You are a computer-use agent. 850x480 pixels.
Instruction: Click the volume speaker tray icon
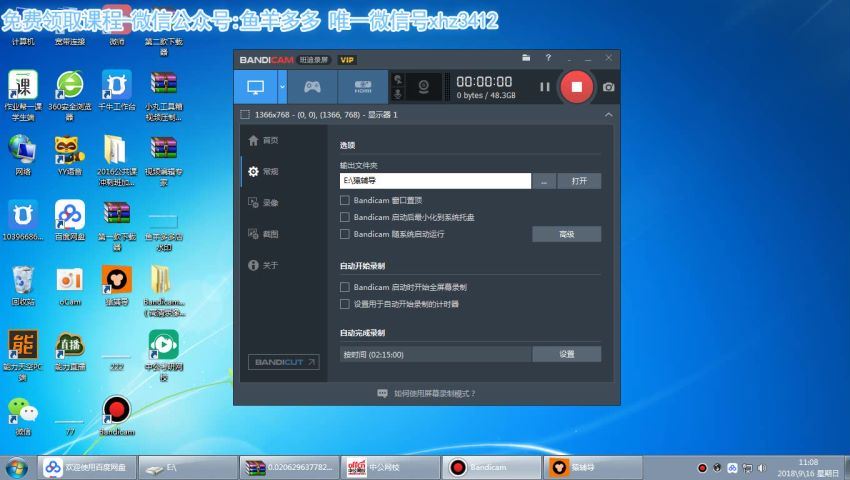tap(762, 468)
